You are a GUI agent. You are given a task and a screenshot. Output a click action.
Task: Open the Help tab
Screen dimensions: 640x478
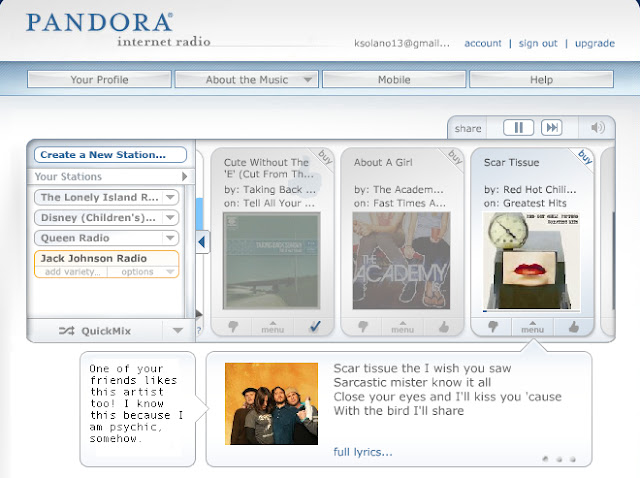[x=541, y=80]
